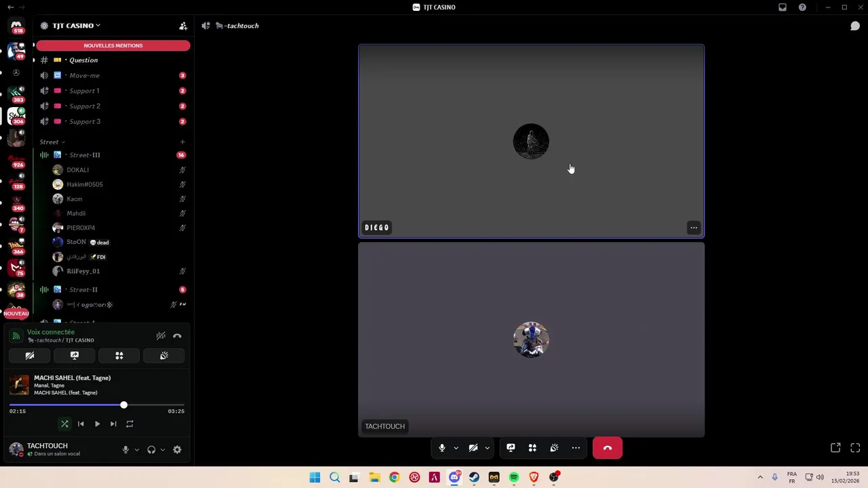Open camera options arrow in call control bar
This screenshot has height=488, width=868.
point(487,448)
